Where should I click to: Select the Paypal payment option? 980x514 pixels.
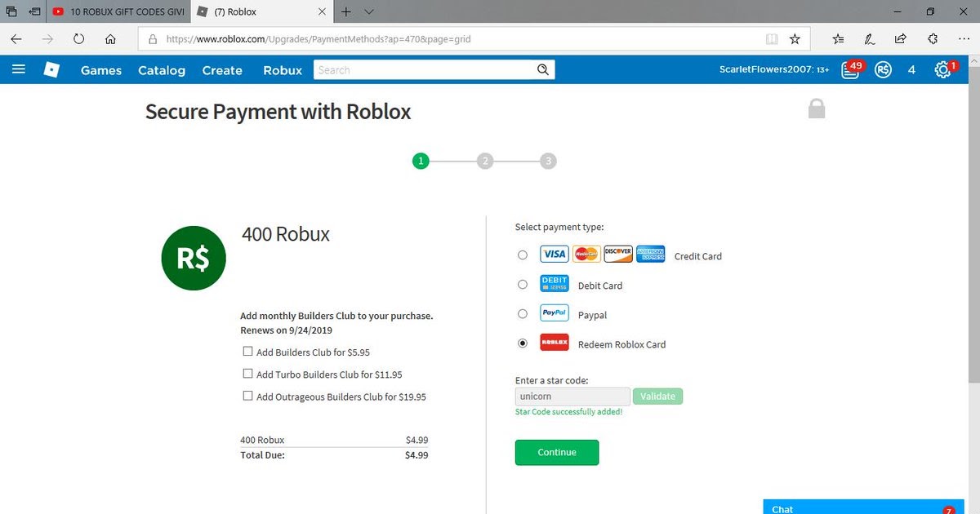point(523,314)
